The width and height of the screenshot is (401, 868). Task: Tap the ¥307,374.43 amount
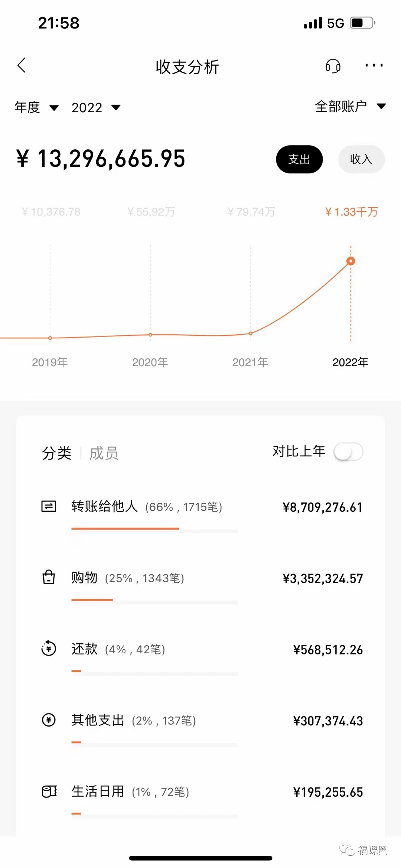pos(328,721)
